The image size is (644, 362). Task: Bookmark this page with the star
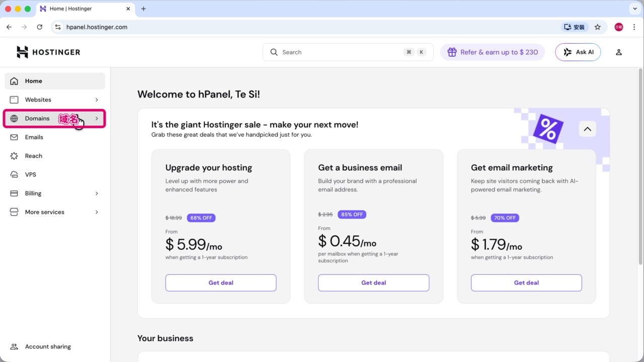pyautogui.click(x=598, y=27)
